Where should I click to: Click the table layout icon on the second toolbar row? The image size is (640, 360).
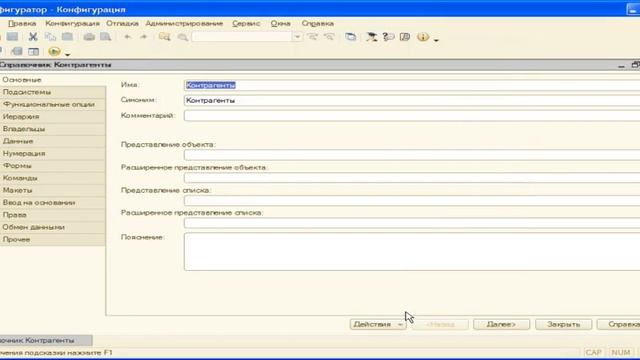pyautogui.click(x=33, y=51)
